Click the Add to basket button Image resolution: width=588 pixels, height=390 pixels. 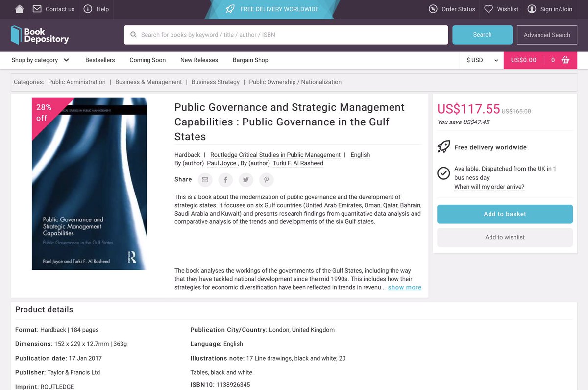point(505,214)
